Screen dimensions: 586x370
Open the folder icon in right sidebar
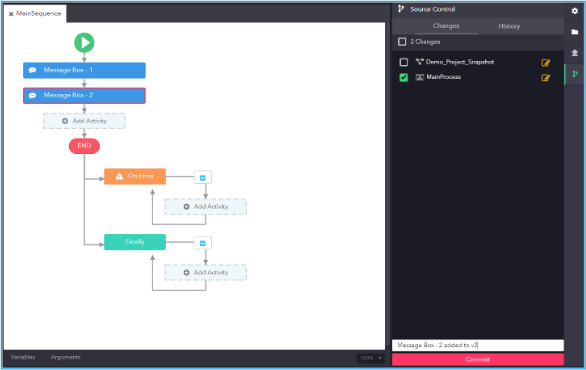575,32
